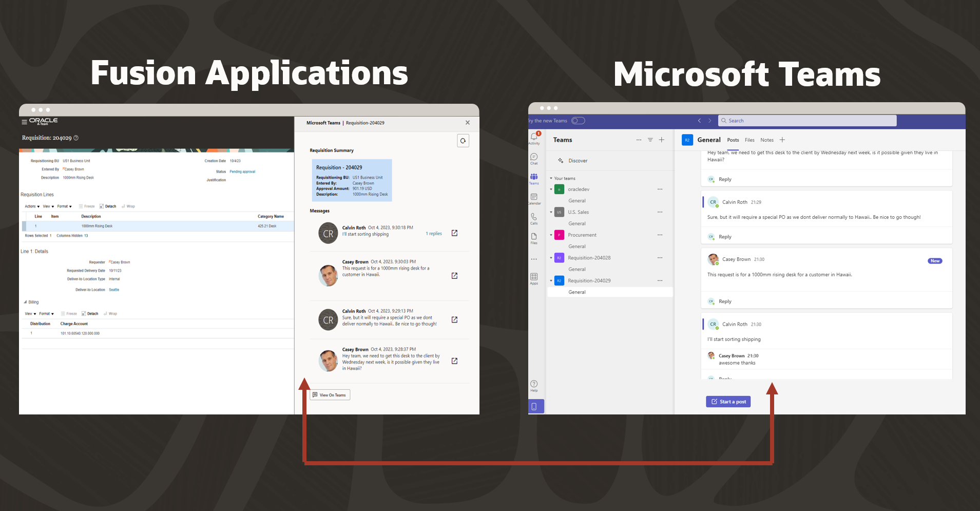This screenshot has height=511, width=980.
Task: Click the Pending approval status link
Action: point(242,172)
